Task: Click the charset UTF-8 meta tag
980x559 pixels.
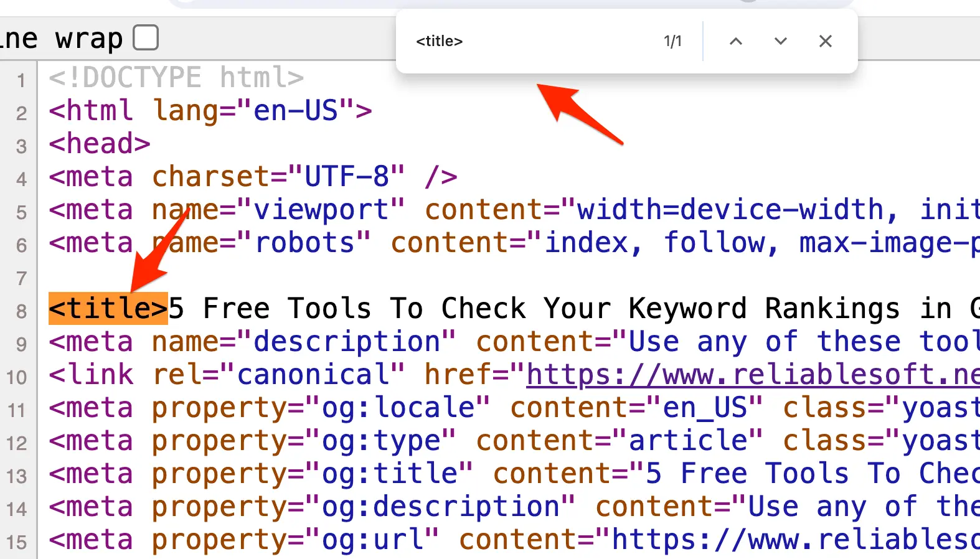Action: (x=253, y=177)
